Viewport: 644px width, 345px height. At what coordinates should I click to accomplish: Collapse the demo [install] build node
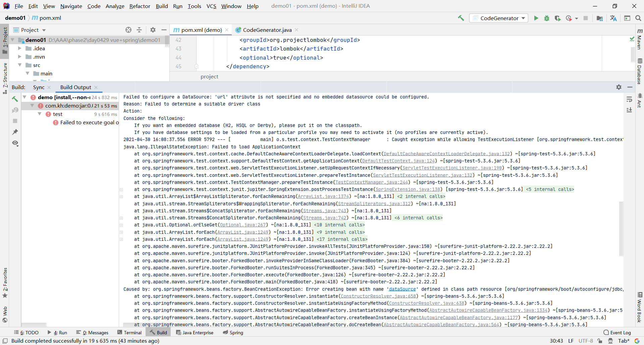pyautogui.click(x=24, y=97)
